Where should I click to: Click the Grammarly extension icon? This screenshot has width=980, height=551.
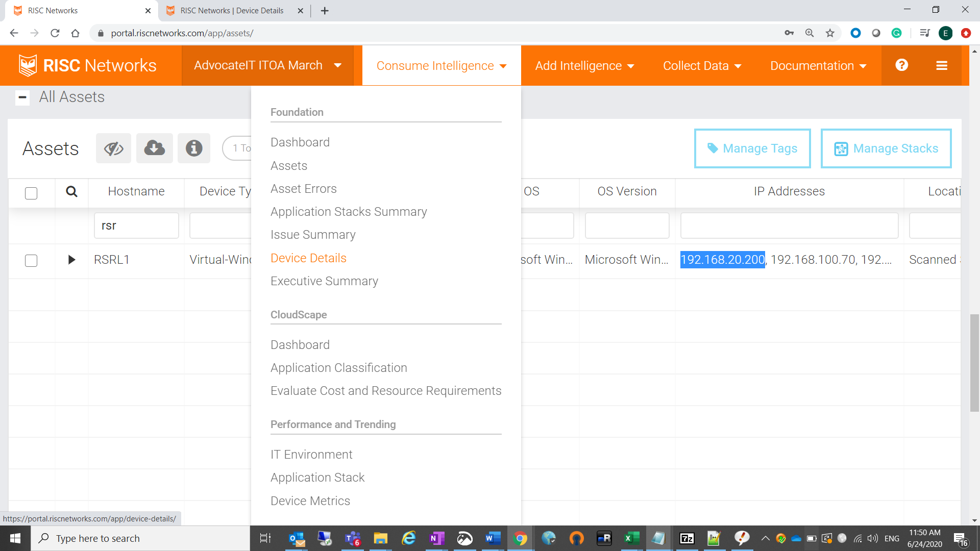click(896, 33)
